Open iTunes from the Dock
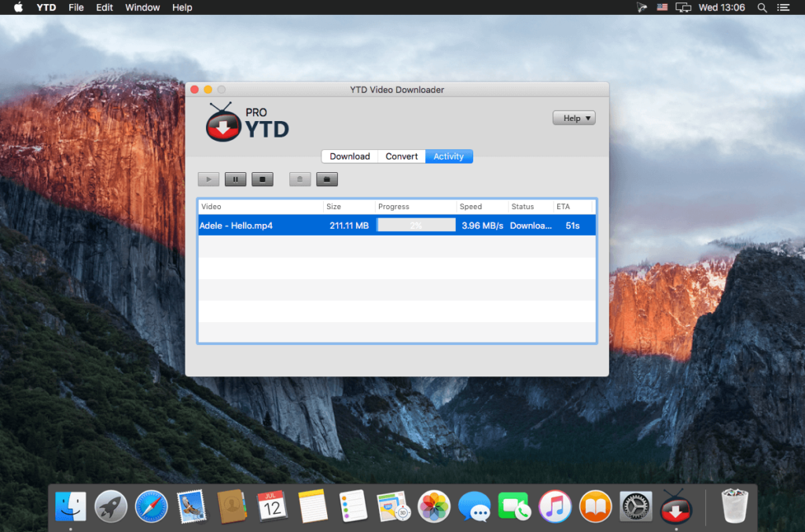 click(x=554, y=507)
